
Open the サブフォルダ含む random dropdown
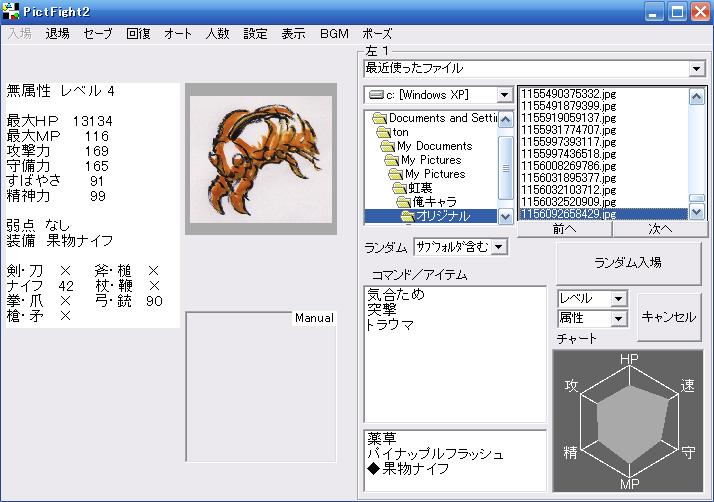click(x=499, y=247)
